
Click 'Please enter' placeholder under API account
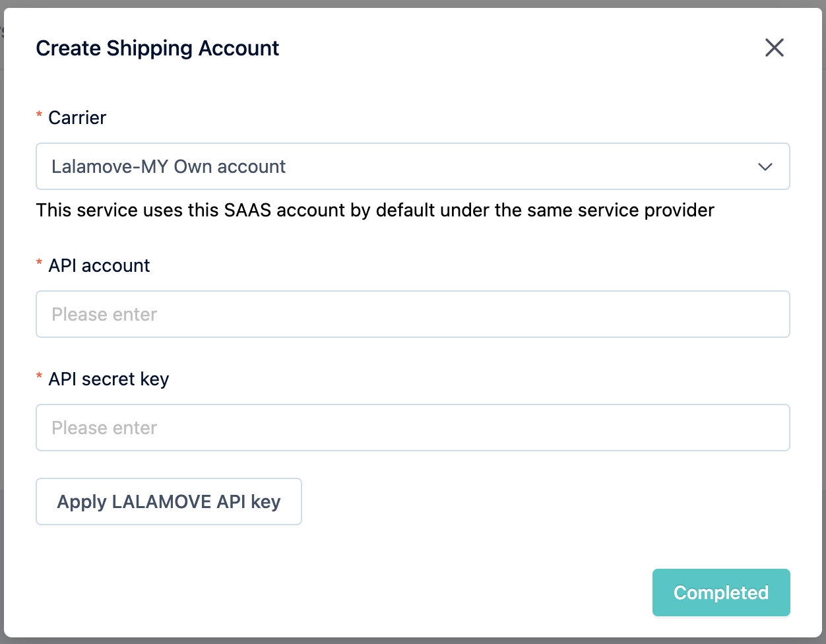click(x=104, y=314)
